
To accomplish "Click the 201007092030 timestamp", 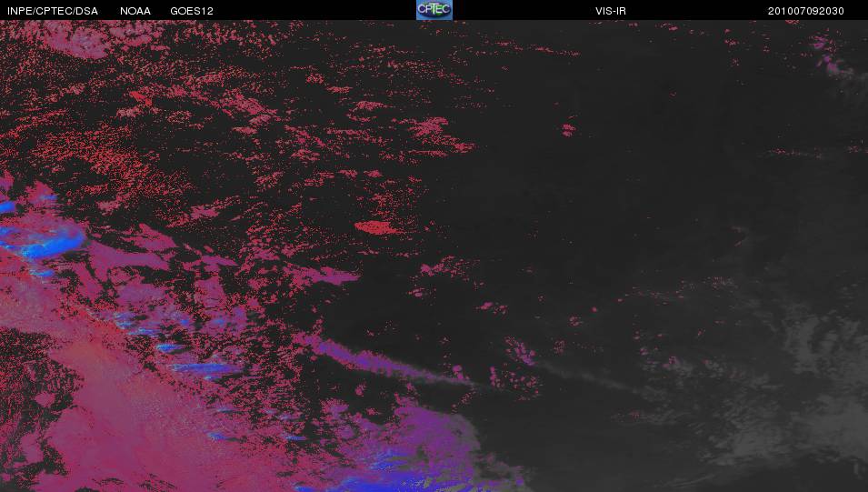I will point(805,11).
